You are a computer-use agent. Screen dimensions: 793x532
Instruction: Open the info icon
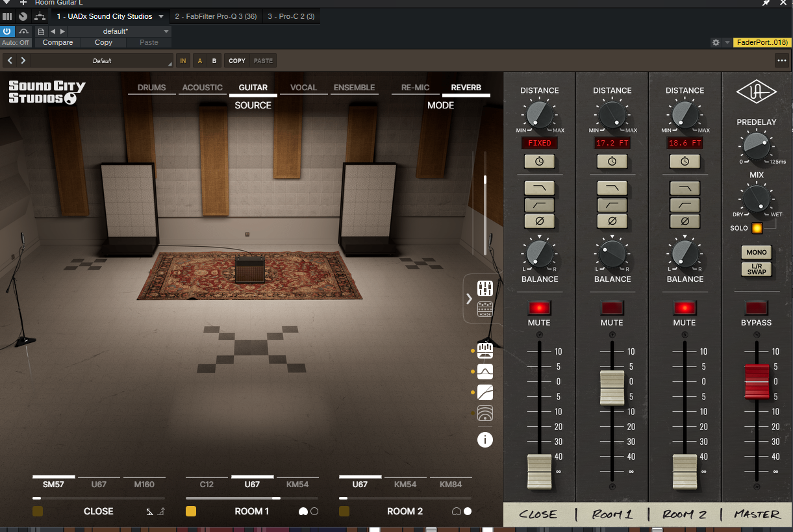(x=485, y=440)
